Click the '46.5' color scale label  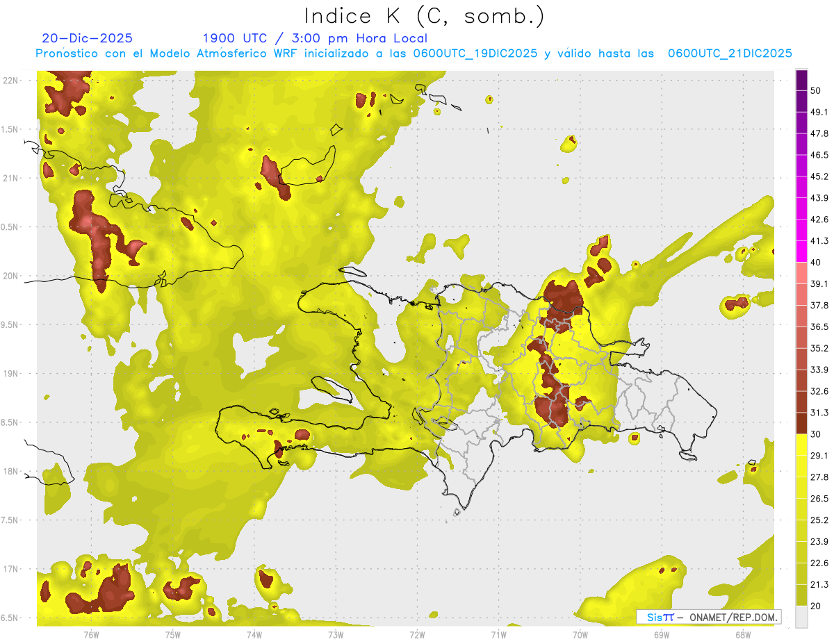819,155
